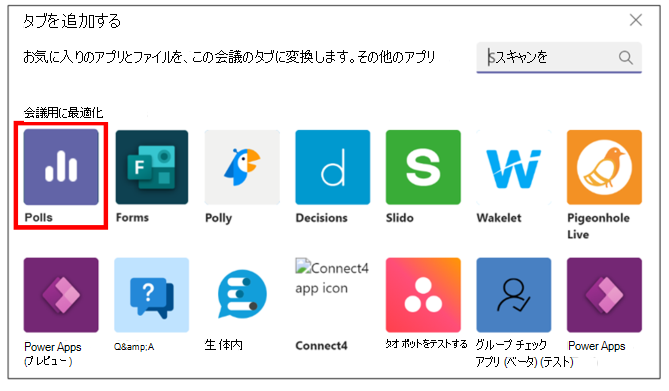The image size is (669, 391).
Task: Choose the Polly parrot icon
Action: [x=242, y=167]
